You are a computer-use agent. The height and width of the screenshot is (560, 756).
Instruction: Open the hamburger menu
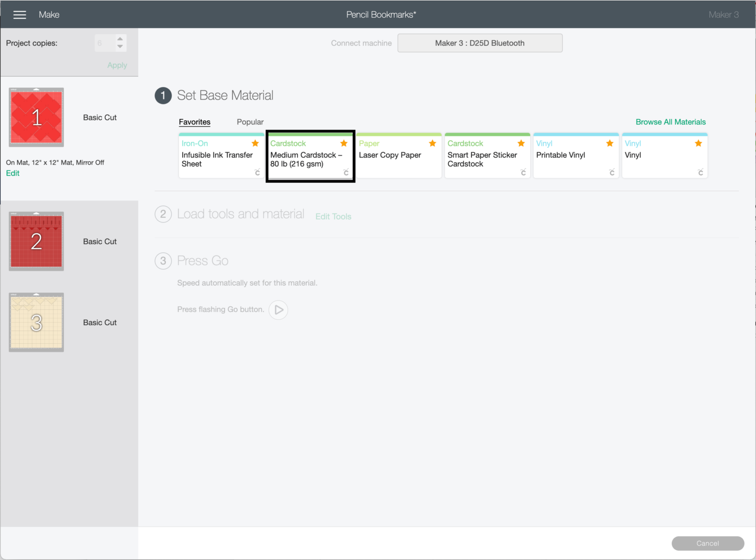20,15
